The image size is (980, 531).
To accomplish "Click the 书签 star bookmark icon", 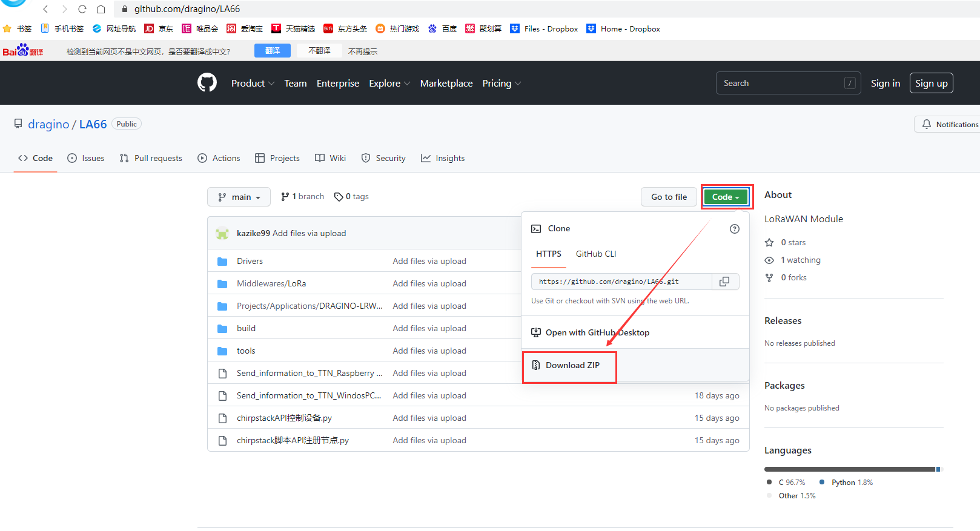I will coord(7,28).
